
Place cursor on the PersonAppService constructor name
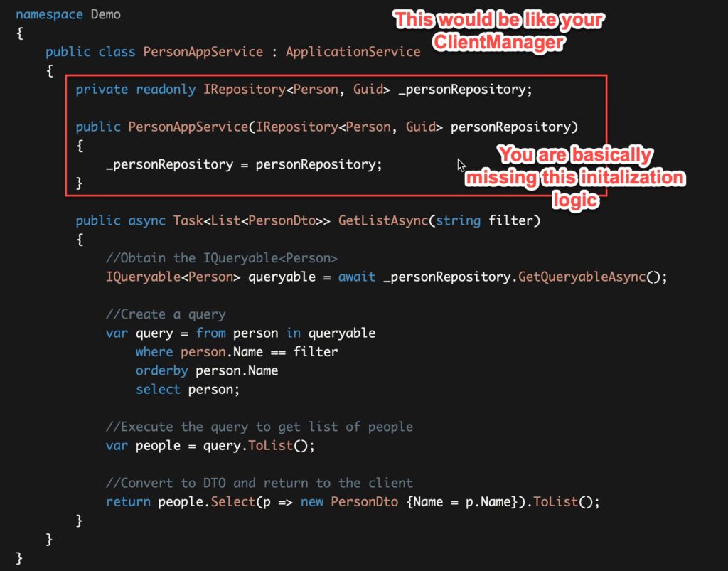point(188,127)
